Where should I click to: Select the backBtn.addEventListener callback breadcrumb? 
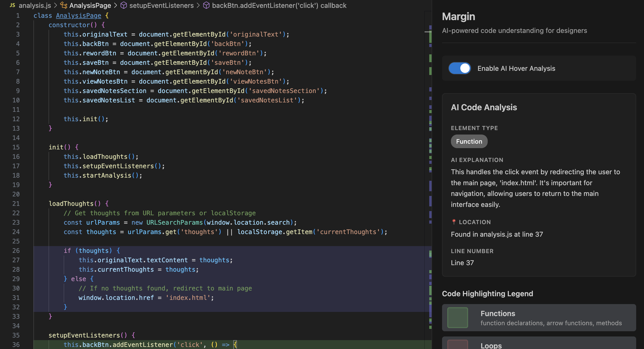279,5
